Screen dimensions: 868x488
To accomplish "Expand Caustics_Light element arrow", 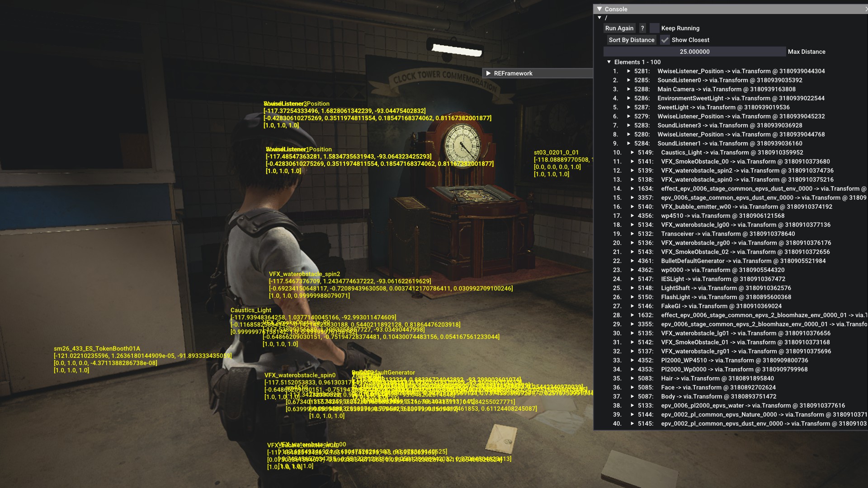I will pos(632,153).
